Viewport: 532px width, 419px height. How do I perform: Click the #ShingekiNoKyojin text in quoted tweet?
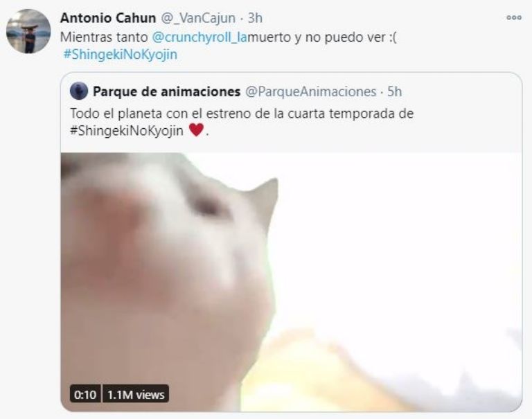coord(127,131)
